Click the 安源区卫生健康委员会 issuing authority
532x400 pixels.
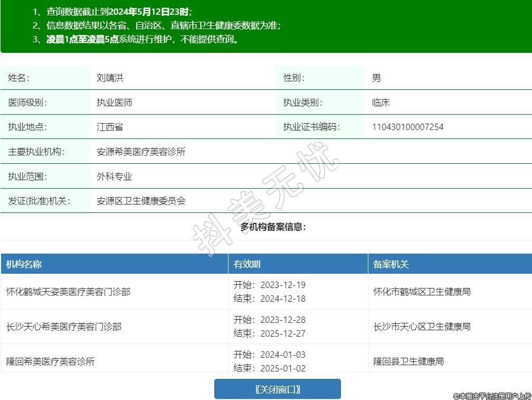coord(141,201)
